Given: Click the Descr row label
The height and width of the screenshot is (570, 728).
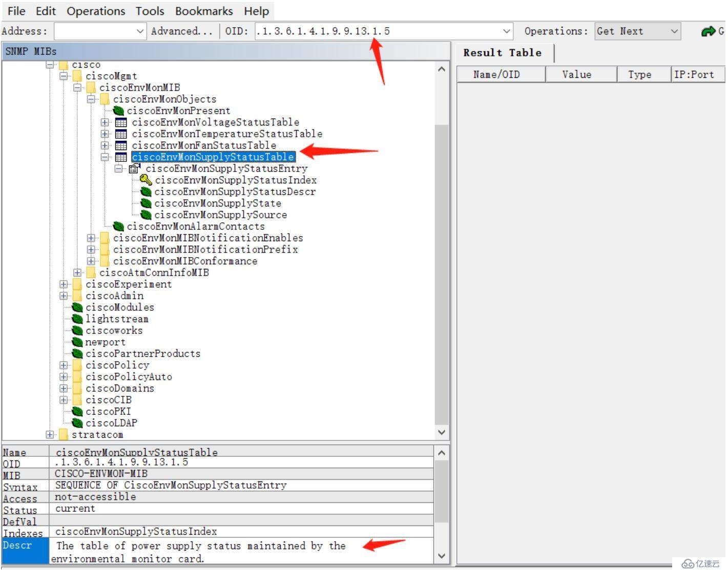Looking at the screenshot, I should click(26, 551).
